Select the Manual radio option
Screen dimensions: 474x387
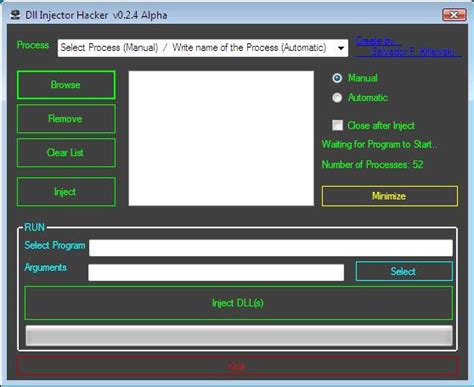click(337, 78)
